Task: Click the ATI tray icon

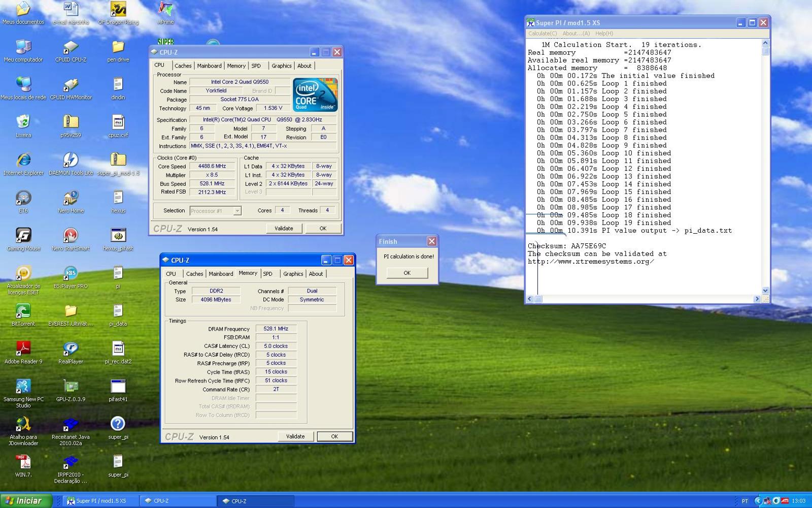Action: pyautogui.click(x=785, y=501)
